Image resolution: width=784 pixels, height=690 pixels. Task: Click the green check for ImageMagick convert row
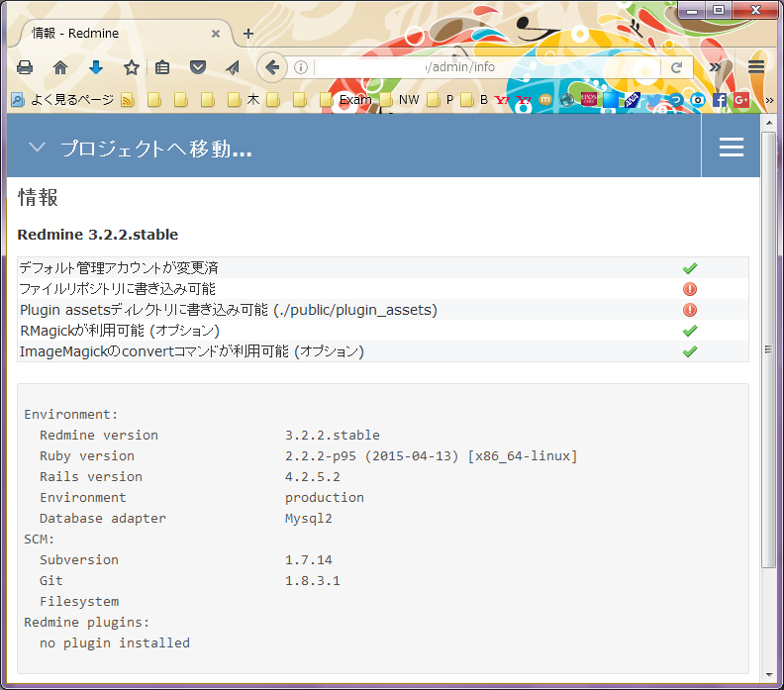point(690,351)
